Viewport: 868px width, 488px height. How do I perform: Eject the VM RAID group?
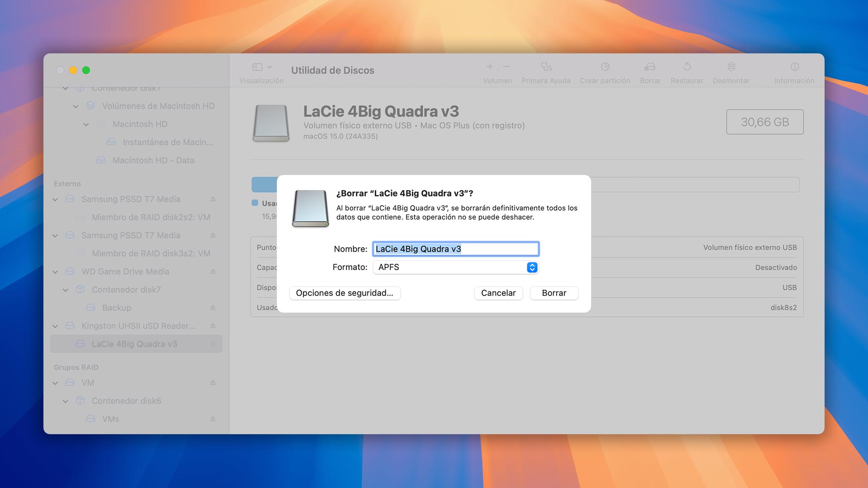[213, 383]
